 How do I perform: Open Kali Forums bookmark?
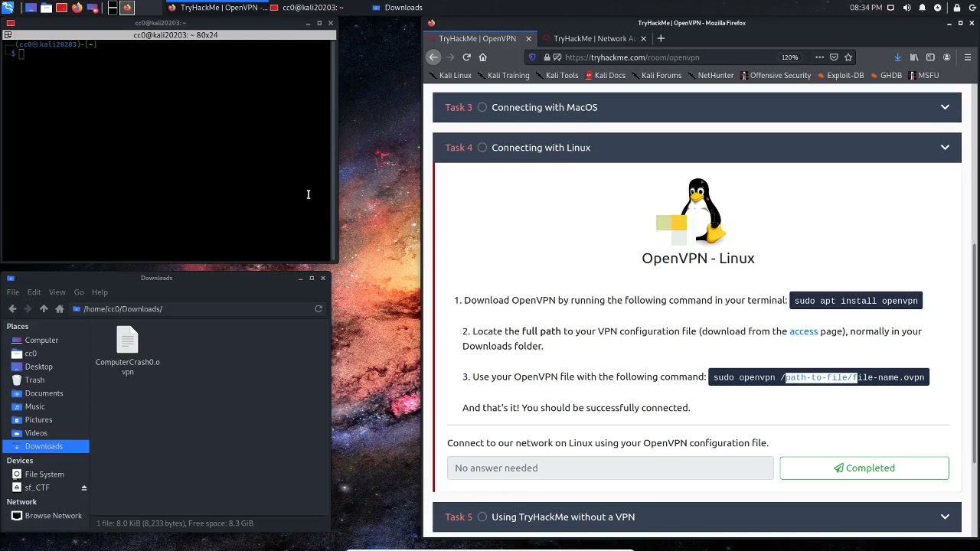coord(656,76)
